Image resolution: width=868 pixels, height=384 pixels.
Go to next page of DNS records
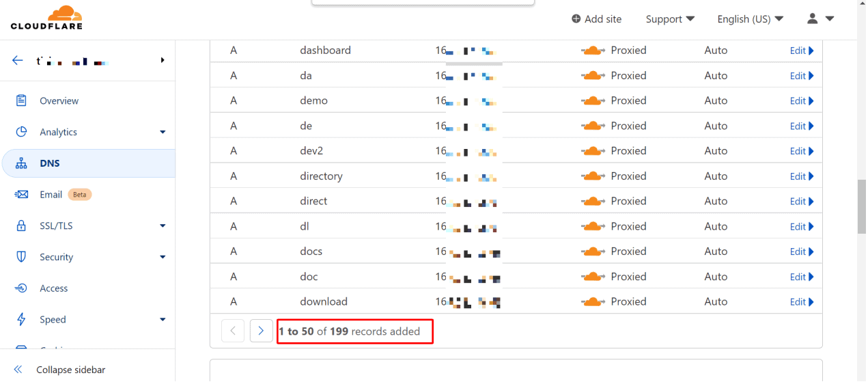pyautogui.click(x=262, y=331)
